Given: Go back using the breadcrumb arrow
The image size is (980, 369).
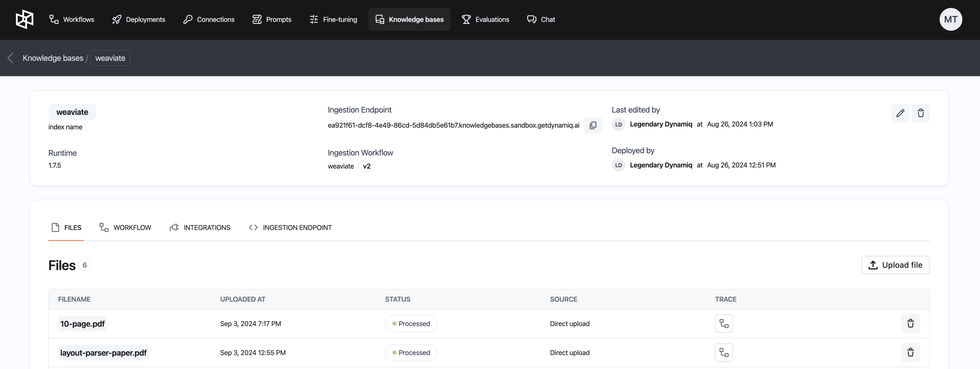Looking at the screenshot, I should point(11,58).
